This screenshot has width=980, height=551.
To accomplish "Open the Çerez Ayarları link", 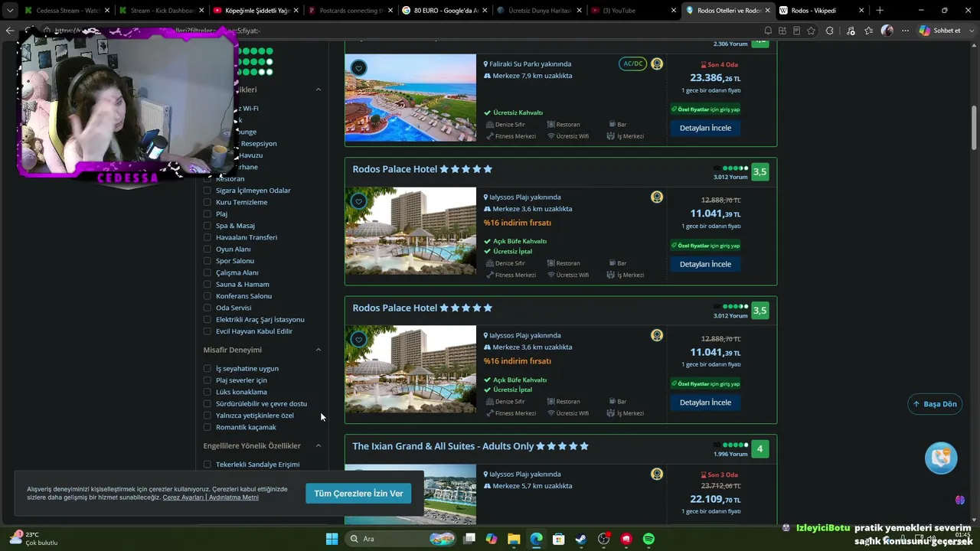I will click(183, 497).
